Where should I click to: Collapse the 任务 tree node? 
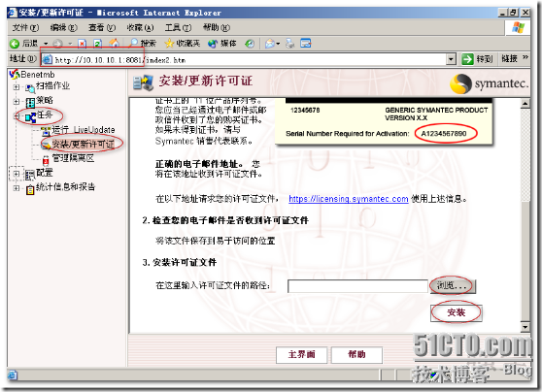click(17, 116)
